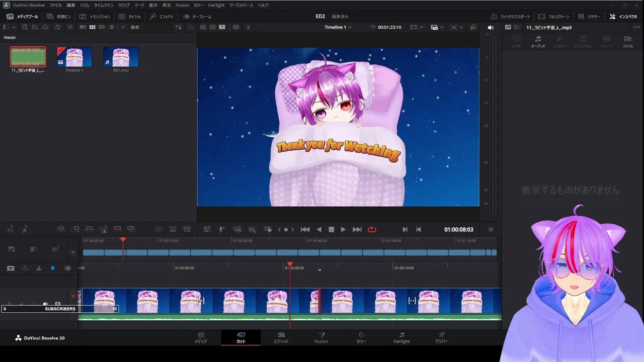Open the viewer zoom fit dropdown
The image size is (644, 362).
(x=457, y=27)
